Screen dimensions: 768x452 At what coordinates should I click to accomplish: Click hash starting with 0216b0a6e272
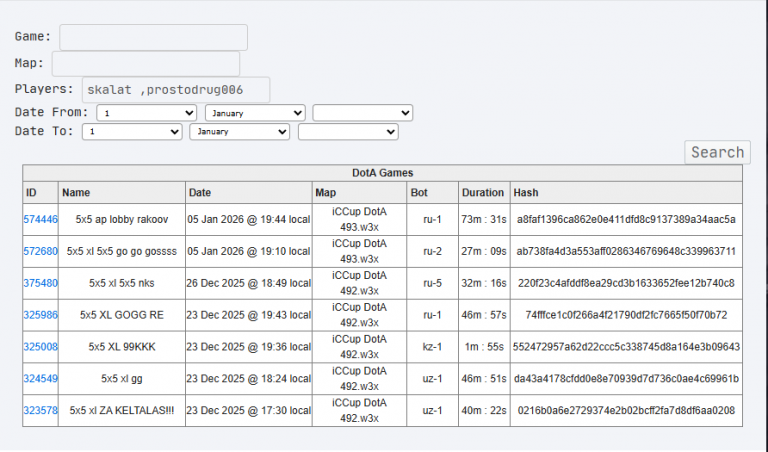click(626, 410)
